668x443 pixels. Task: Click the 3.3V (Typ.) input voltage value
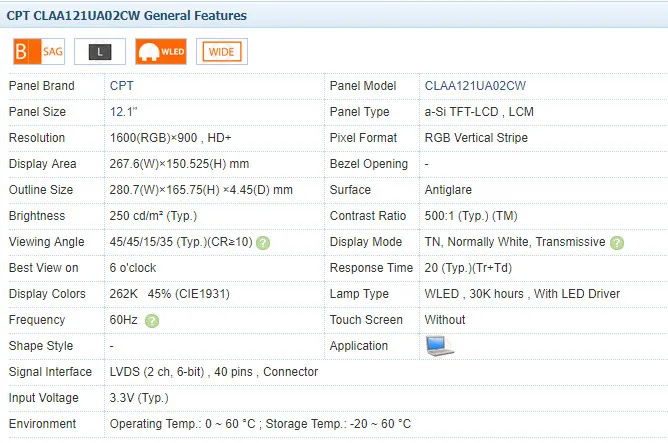(139, 397)
